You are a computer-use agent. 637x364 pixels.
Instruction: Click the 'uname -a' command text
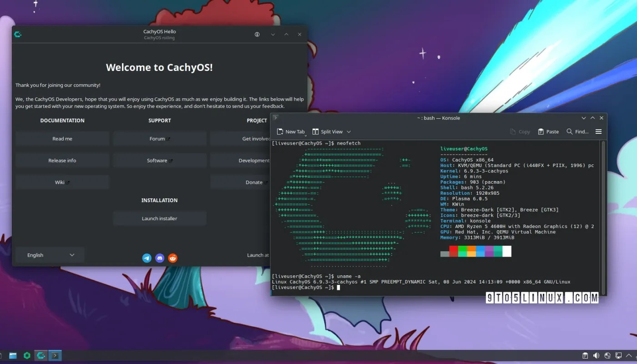coord(349,277)
